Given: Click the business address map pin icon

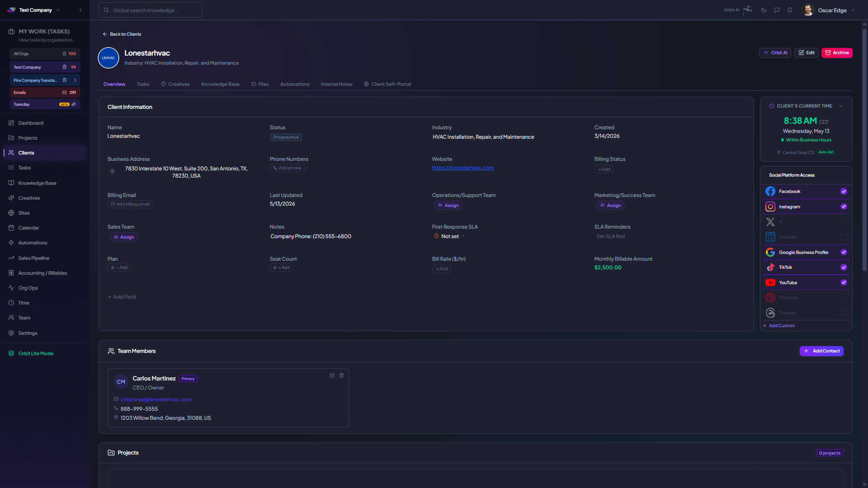Looking at the screenshot, I should click(x=113, y=172).
